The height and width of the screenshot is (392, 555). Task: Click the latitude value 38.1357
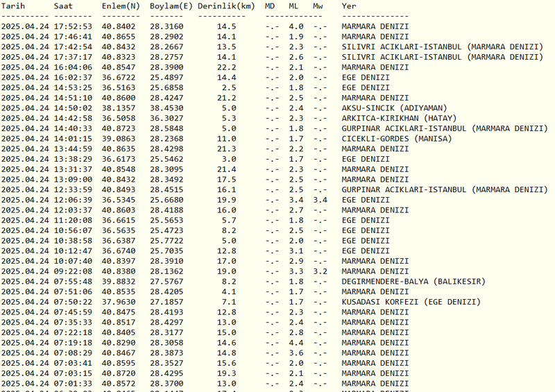tap(119, 108)
